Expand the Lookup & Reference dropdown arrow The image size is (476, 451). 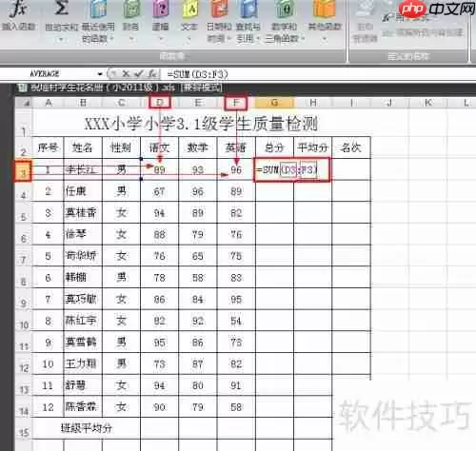tap(258, 39)
